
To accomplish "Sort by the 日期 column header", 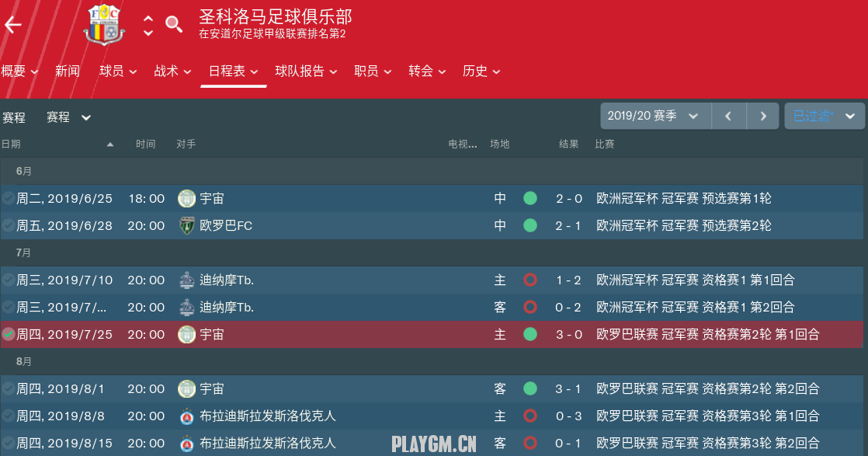I will click(x=12, y=144).
